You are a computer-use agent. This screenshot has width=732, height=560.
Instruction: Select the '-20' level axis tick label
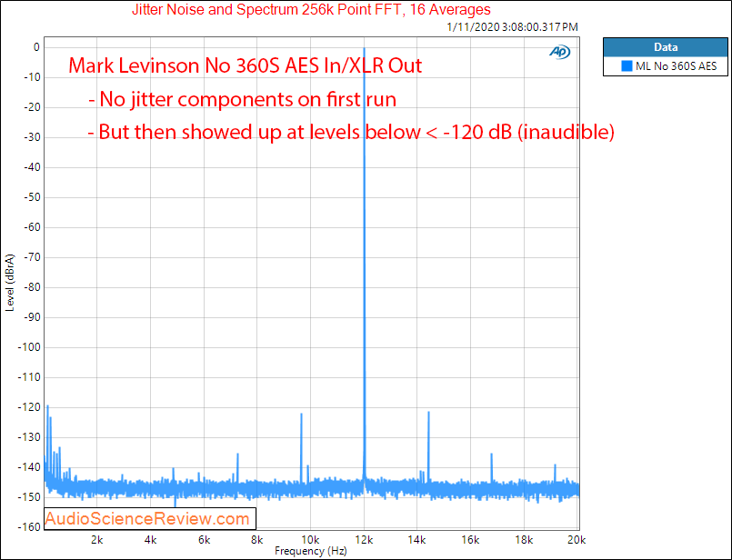32,107
